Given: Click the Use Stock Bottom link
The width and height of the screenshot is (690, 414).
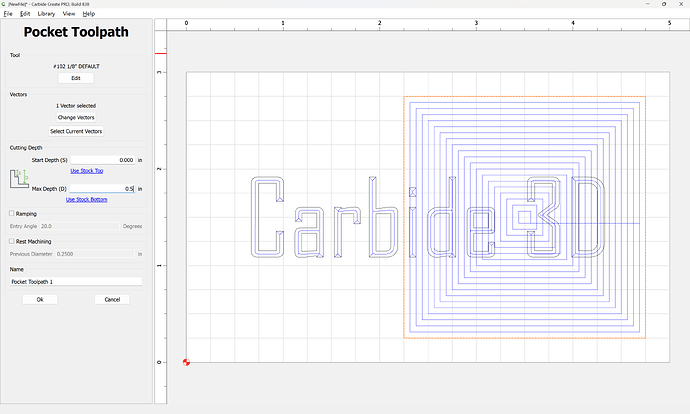Looking at the screenshot, I should (86, 200).
